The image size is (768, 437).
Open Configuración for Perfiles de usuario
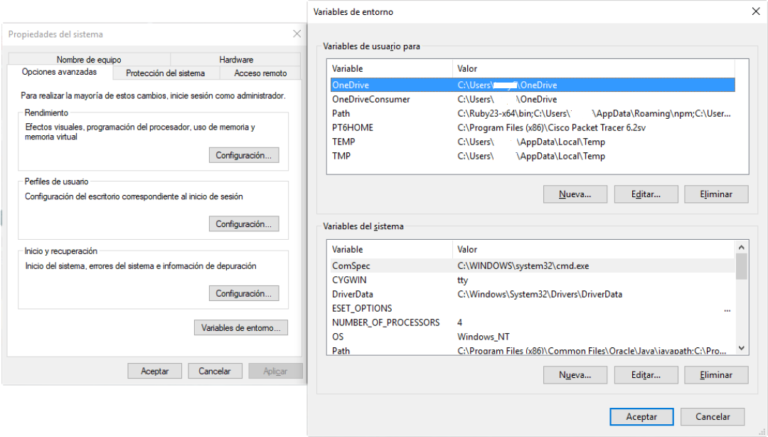(244, 224)
